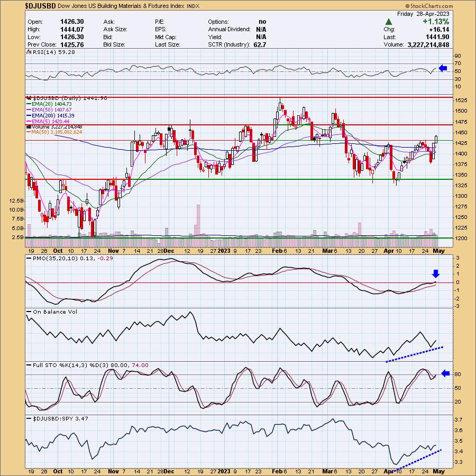Click the 70 level on the RSI axis
This screenshot has width=476, height=476.
458,63
